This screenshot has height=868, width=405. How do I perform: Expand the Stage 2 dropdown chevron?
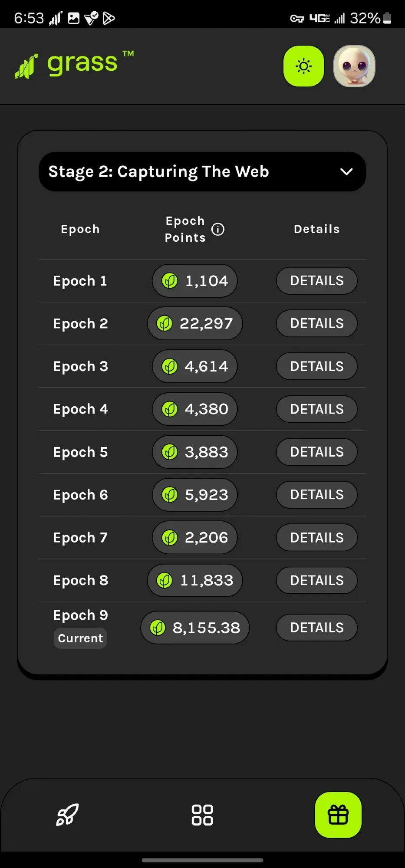(346, 171)
